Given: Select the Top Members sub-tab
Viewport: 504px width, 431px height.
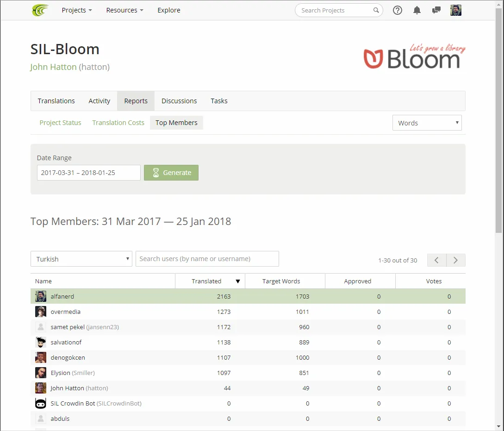Looking at the screenshot, I should 176,123.
